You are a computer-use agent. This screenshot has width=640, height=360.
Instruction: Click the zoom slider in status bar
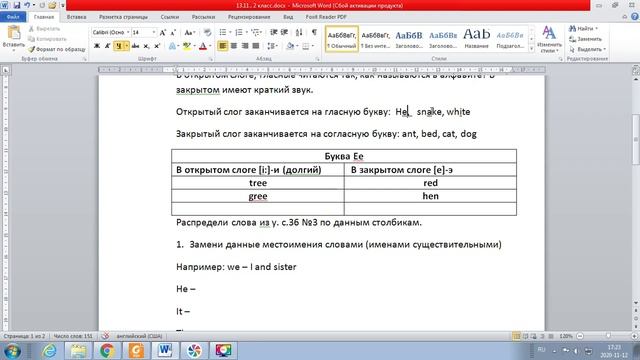pos(608,336)
